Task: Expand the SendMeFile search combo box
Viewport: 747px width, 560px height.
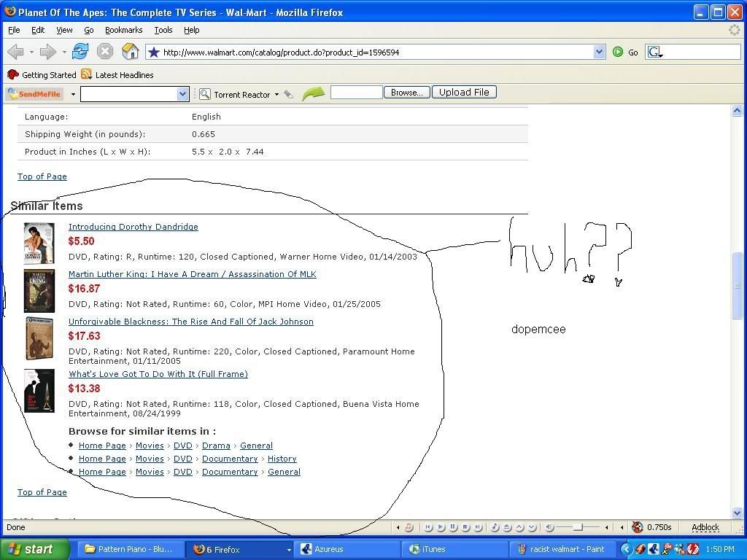Action: (182, 94)
